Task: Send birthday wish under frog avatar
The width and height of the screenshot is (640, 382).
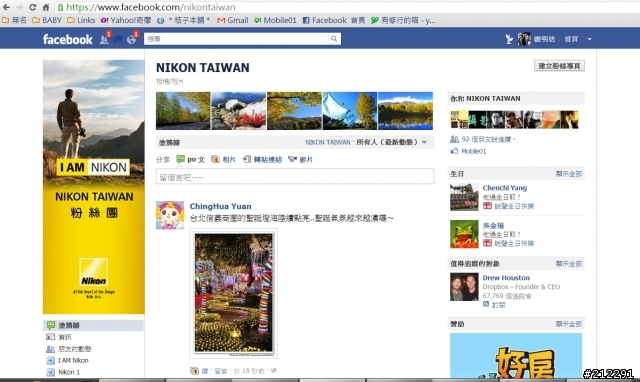Action: click(x=514, y=243)
